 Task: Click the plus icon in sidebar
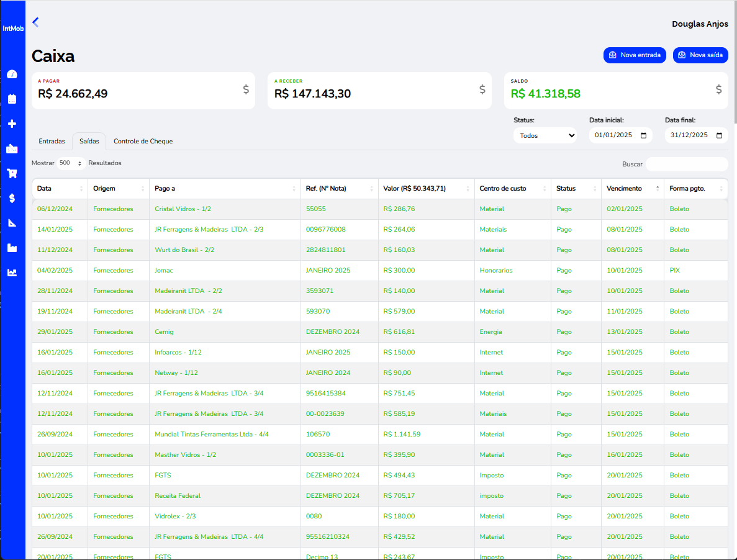tap(12, 124)
